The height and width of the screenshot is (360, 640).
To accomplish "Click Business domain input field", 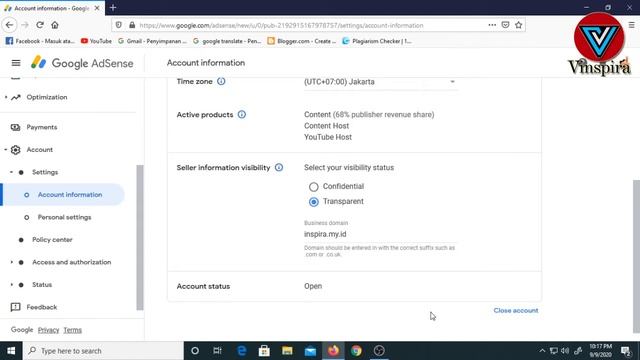I will point(380,234).
